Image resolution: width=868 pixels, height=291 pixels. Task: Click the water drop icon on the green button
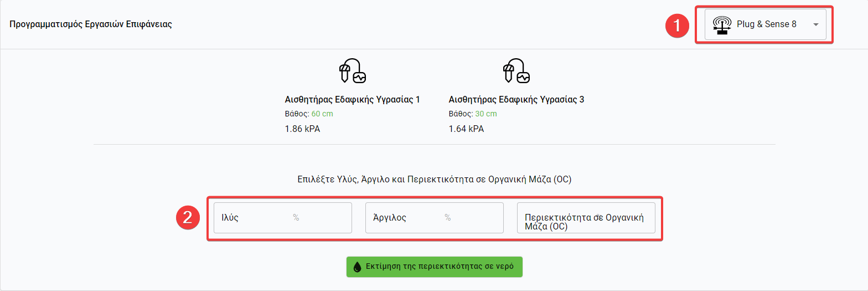tap(357, 267)
